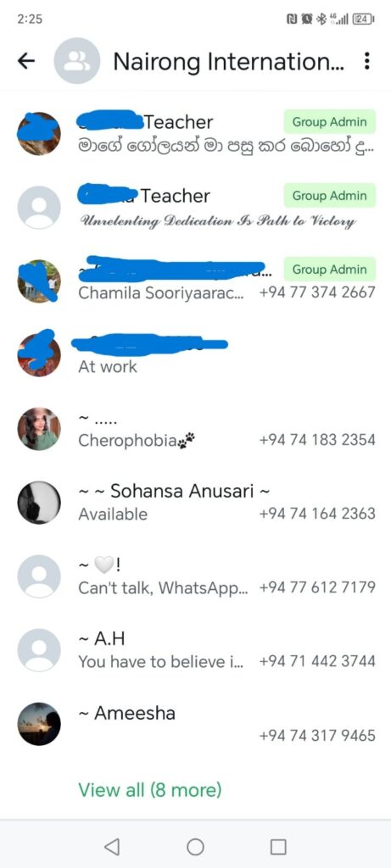
Task: Open Teacher with Unrelenting Dedication status
Action: (195, 208)
